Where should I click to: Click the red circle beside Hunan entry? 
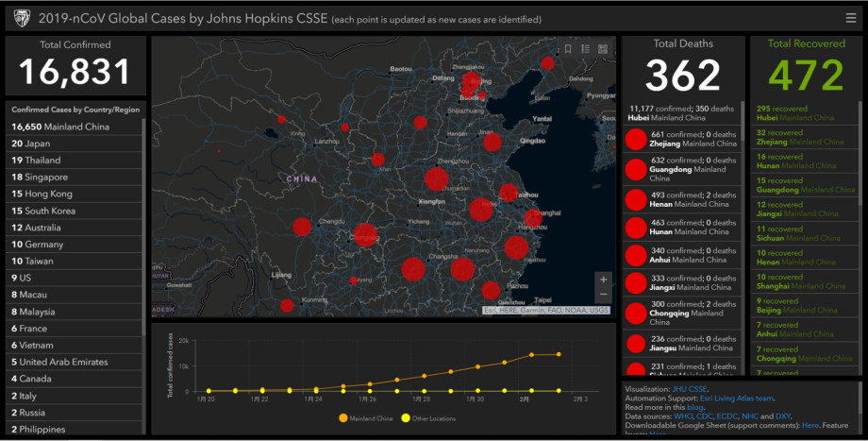[636, 228]
